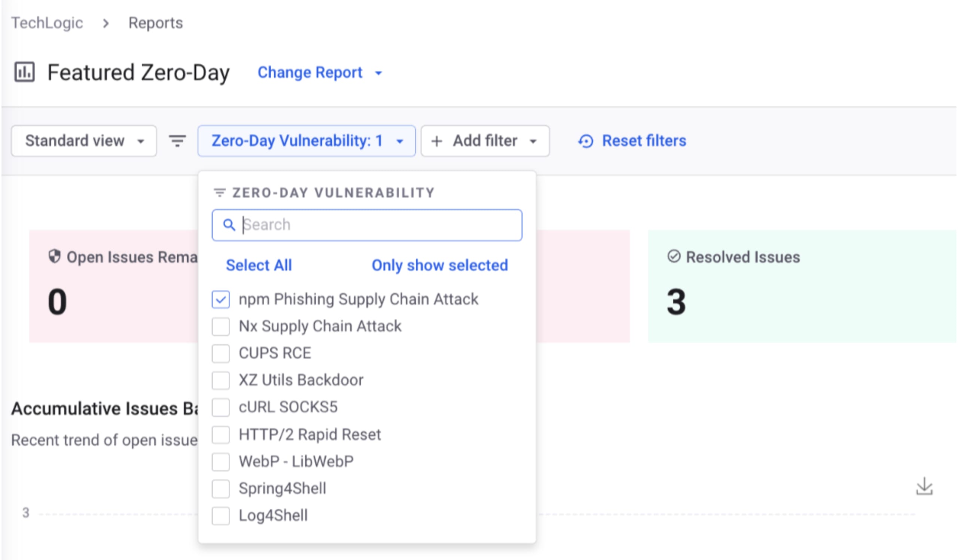Open the Reports breadcrumb item
The height and width of the screenshot is (560, 958).
[x=155, y=23]
